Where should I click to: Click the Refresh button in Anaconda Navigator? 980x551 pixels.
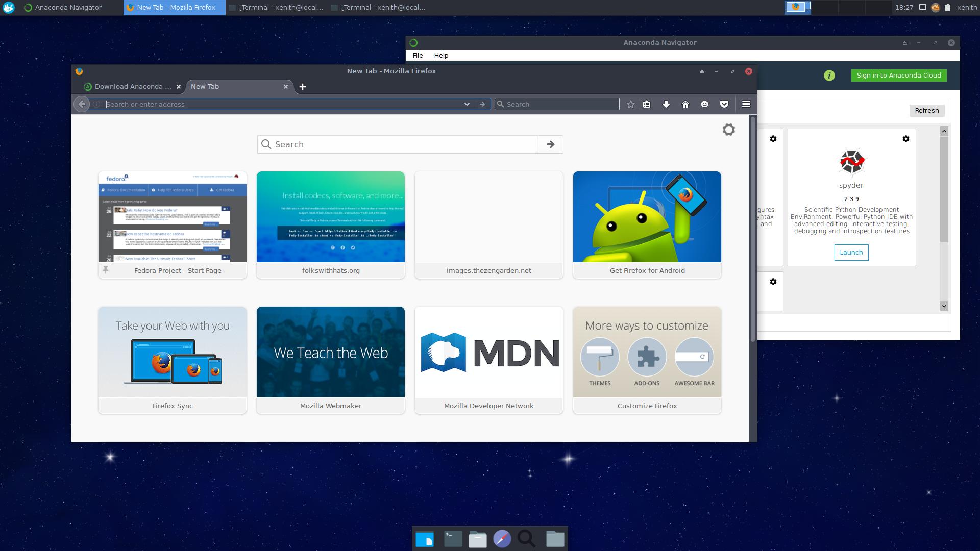927,111
